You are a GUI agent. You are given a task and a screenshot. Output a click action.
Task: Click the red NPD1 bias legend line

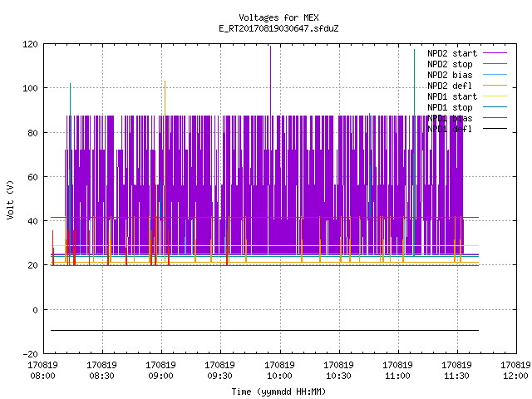pos(495,118)
